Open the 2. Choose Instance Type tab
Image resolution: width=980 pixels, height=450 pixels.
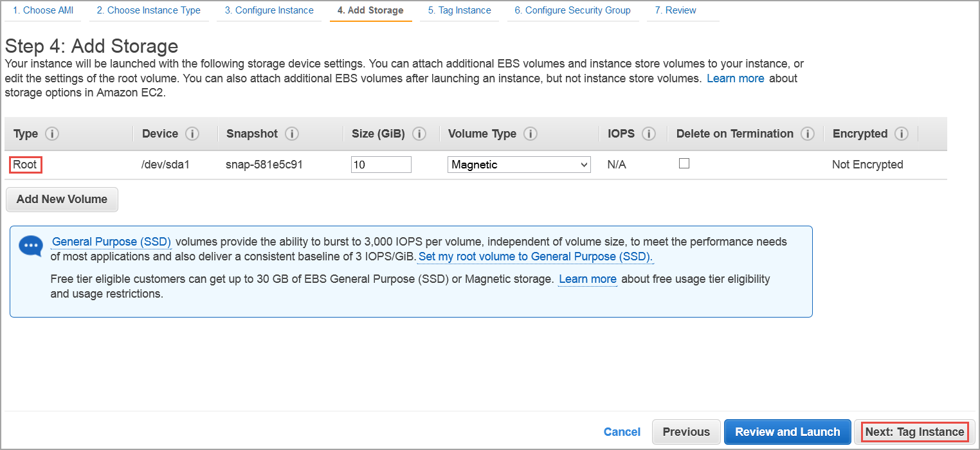(149, 10)
